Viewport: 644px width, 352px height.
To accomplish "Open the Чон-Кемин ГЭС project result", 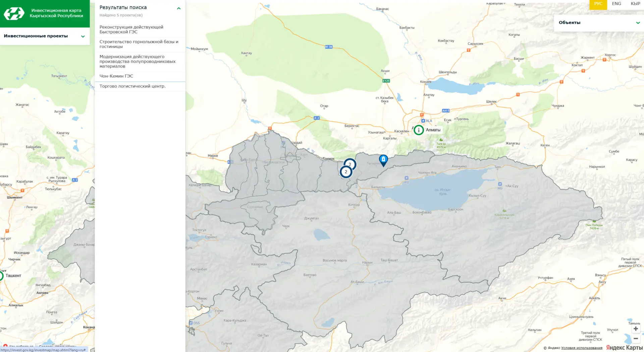I will point(116,76).
